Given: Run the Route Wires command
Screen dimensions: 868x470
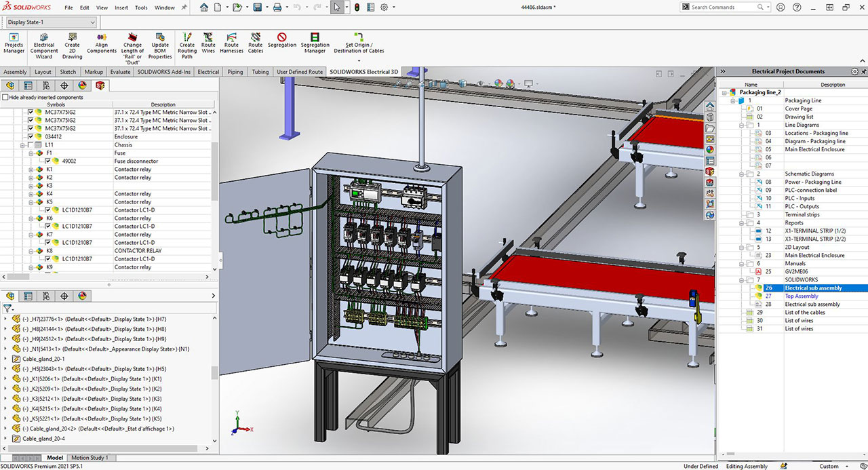Looking at the screenshot, I should (208, 43).
